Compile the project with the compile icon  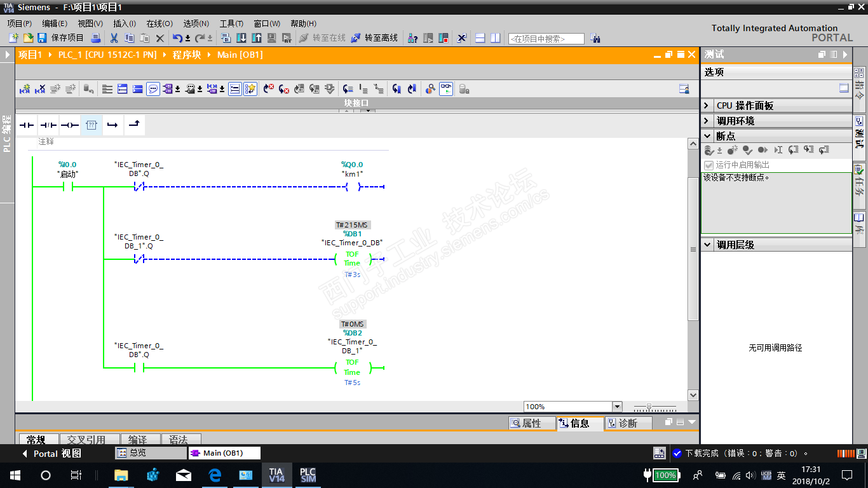[x=227, y=38]
